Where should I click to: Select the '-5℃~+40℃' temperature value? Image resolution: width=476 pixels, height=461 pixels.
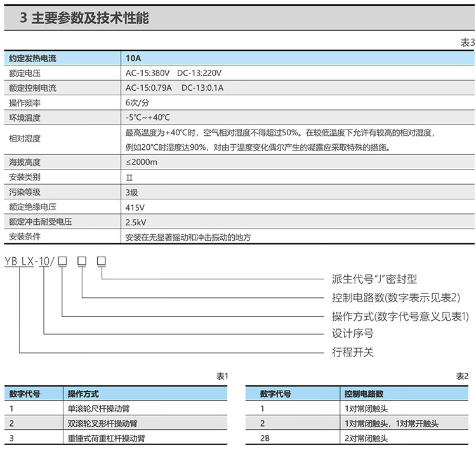(x=148, y=117)
